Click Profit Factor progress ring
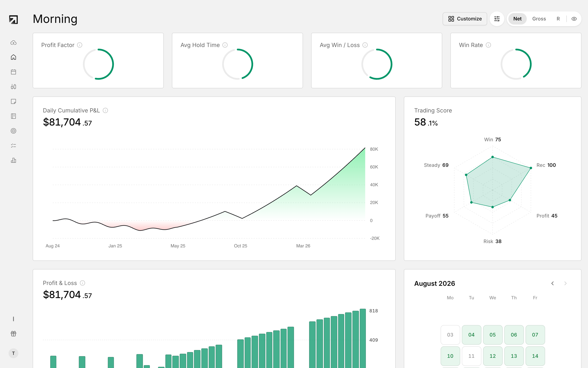The width and height of the screenshot is (588, 368). tap(98, 64)
